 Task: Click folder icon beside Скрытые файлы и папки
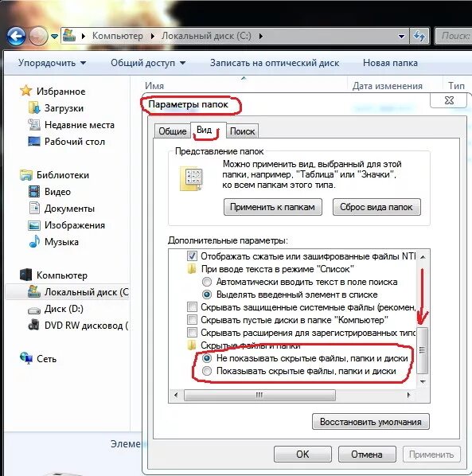click(x=192, y=345)
